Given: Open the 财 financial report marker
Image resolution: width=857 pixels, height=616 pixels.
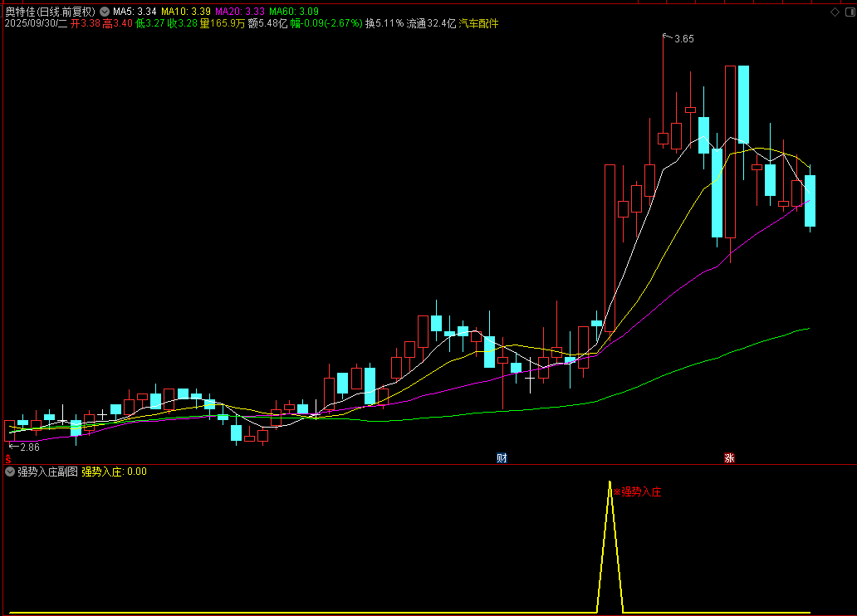Looking at the screenshot, I should pyautogui.click(x=502, y=458).
